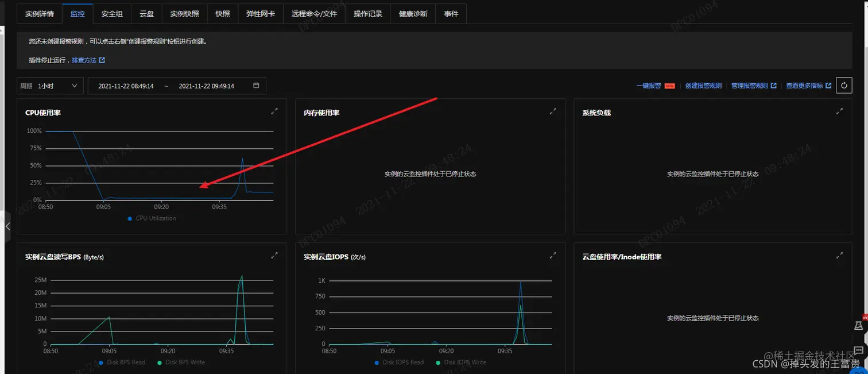Click the 云盘使用率/Inode使用率 panel title
The image size is (868, 374).
(x=622, y=257)
